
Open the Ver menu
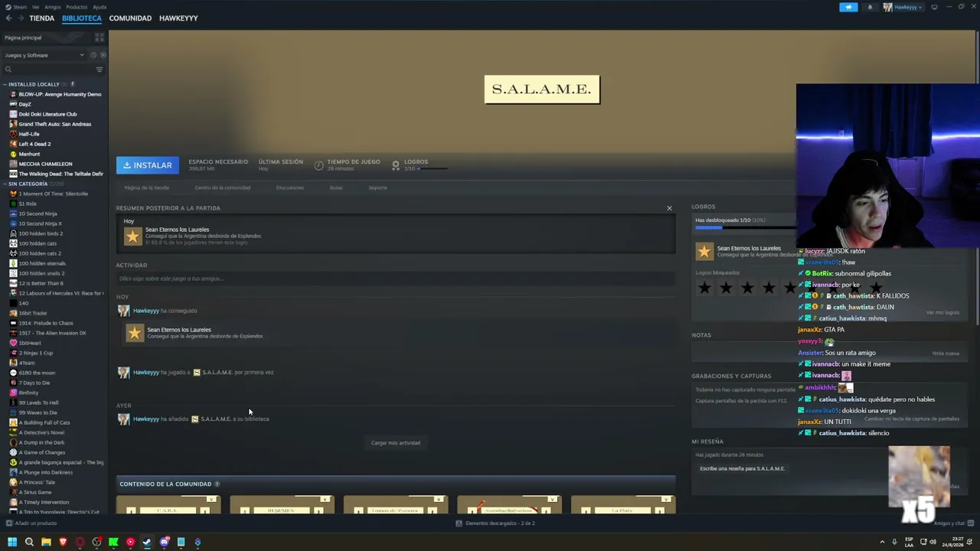pyautogui.click(x=36, y=7)
